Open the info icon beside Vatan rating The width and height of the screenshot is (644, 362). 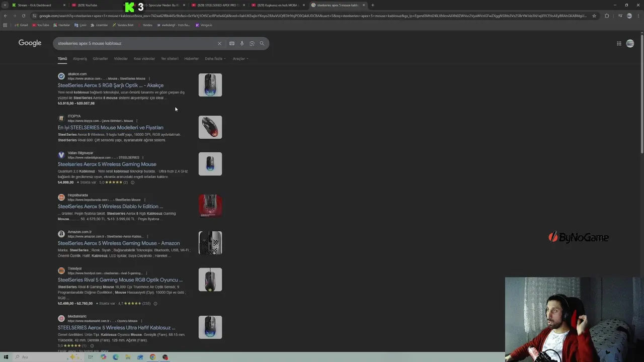tap(132, 183)
